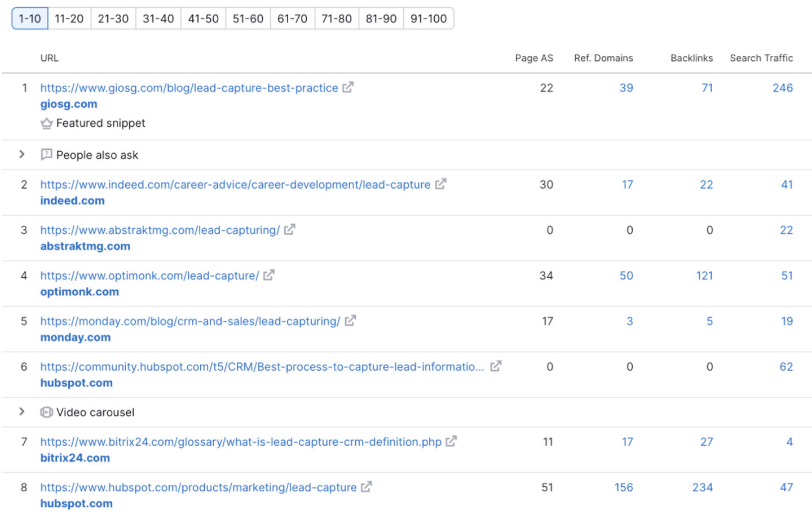Open external link icon for bitrix24.com URL
The height and width of the screenshot is (515, 812).
click(451, 441)
